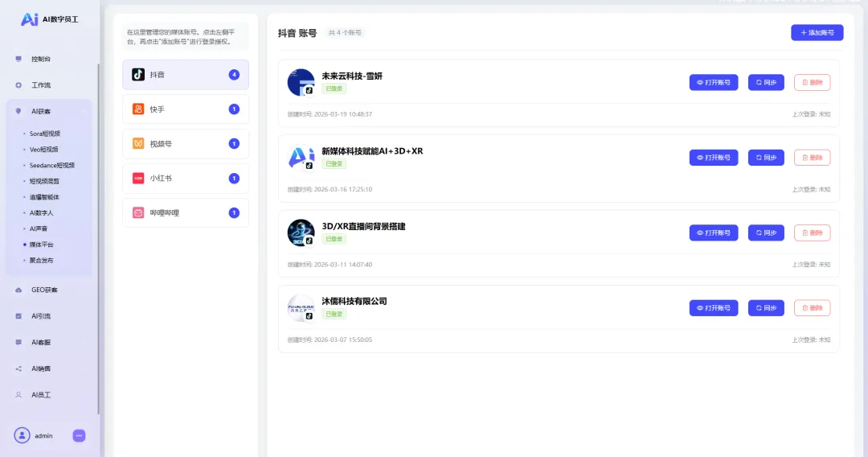
Task: Sync the 未来云科技-雪妍 account
Action: point(766,83)
